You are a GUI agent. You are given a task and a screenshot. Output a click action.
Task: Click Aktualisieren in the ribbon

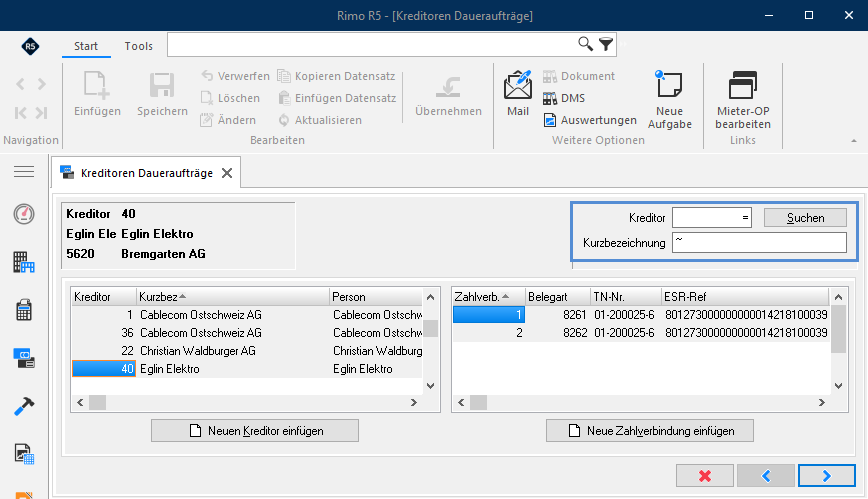click(x=320, y=120)
